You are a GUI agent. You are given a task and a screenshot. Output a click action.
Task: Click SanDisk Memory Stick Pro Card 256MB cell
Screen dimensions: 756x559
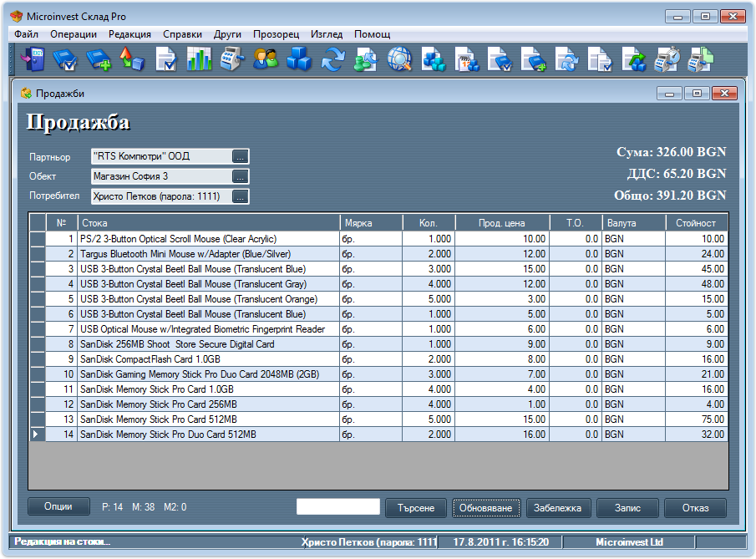point(208,404)
